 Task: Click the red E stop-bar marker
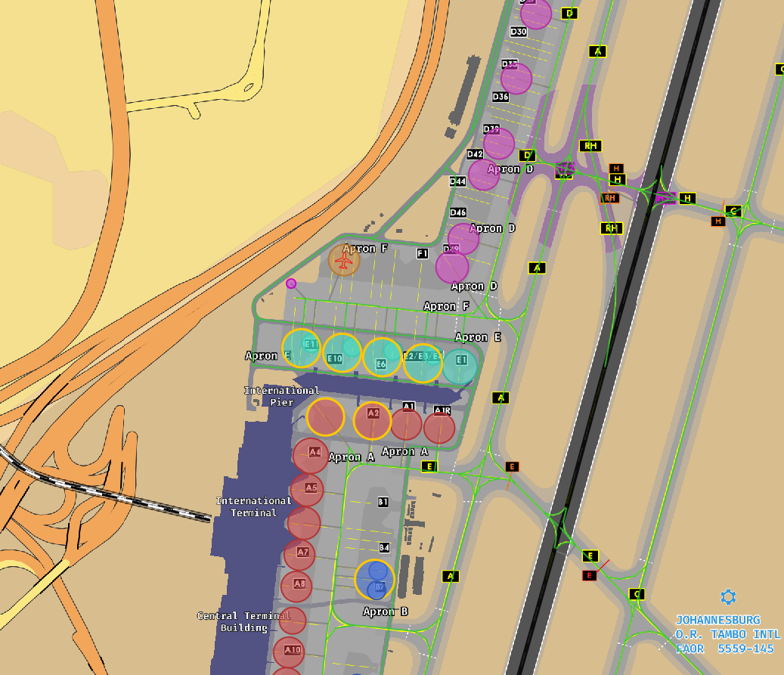(x=590, y=576)
